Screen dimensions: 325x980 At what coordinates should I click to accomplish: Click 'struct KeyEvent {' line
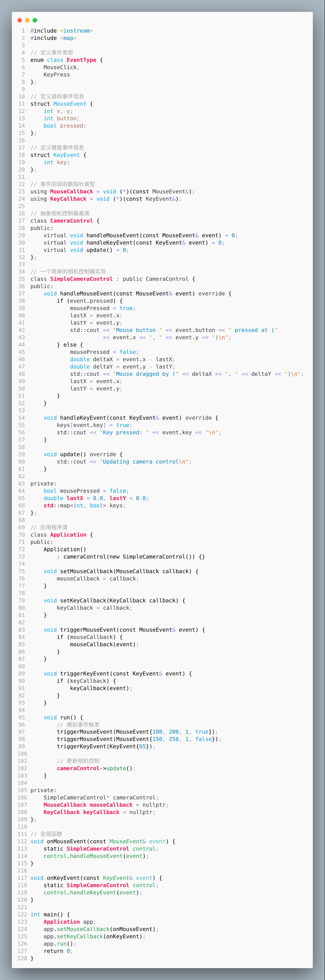(x=59, y=155)
